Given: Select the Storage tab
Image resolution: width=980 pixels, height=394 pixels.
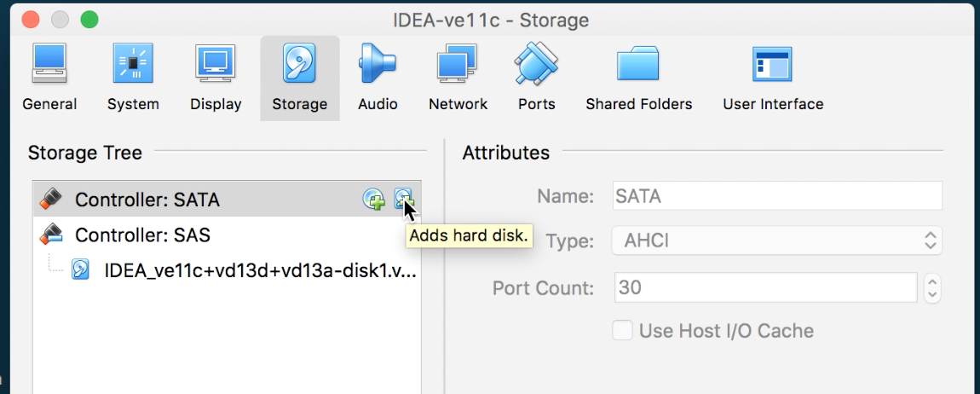Looking at the screenshot, I should point(299,78).
